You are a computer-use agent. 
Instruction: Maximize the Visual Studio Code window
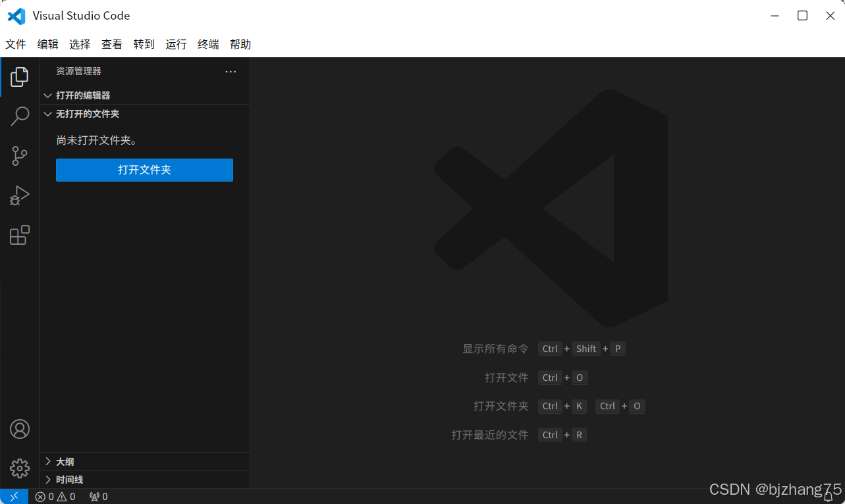tap(802, 16)
